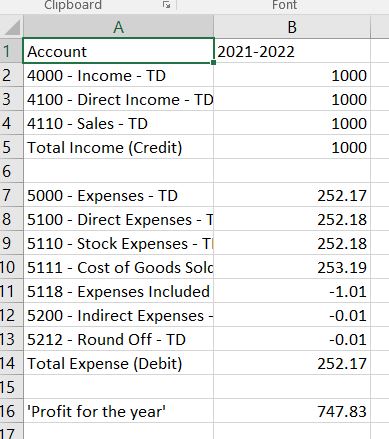
Task: Click the Account cell A1
Action: (x=119, y=51)
